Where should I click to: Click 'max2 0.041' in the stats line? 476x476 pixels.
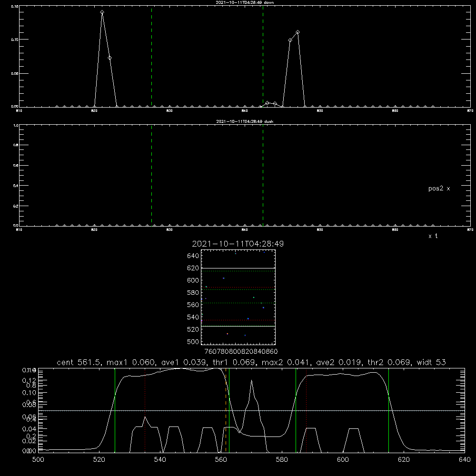(x=286, y=362)
